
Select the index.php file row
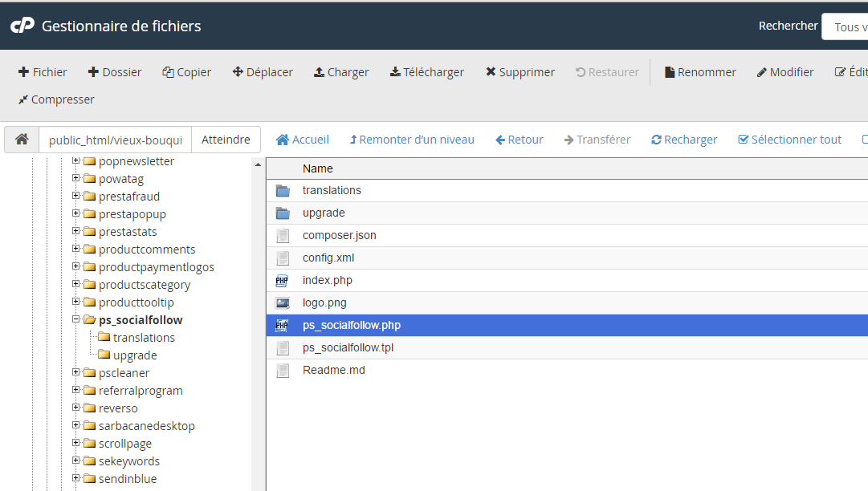click(328, 281)
